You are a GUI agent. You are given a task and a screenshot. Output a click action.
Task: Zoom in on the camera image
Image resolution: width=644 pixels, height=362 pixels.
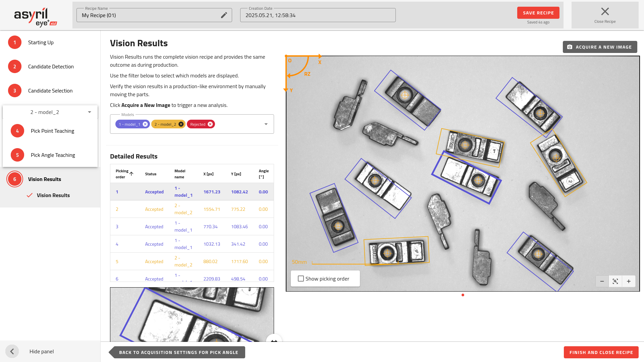(629, 282)
